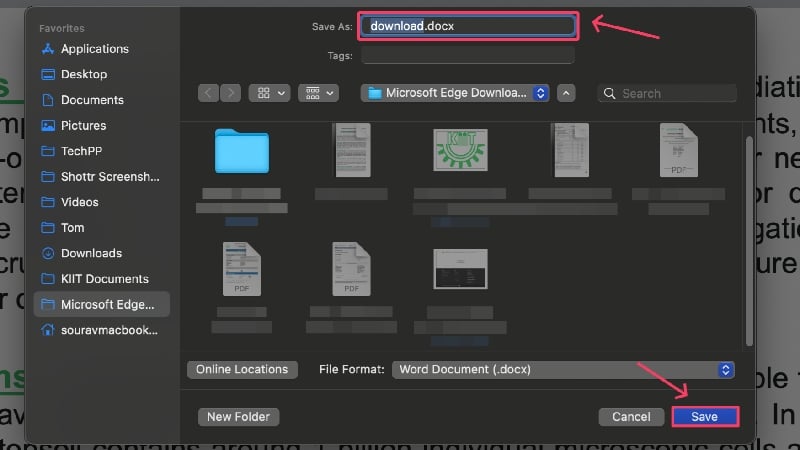The height and width of the screenshot is (450, 800).
Task: Select the first PDF in the second row
Action: 242,269
